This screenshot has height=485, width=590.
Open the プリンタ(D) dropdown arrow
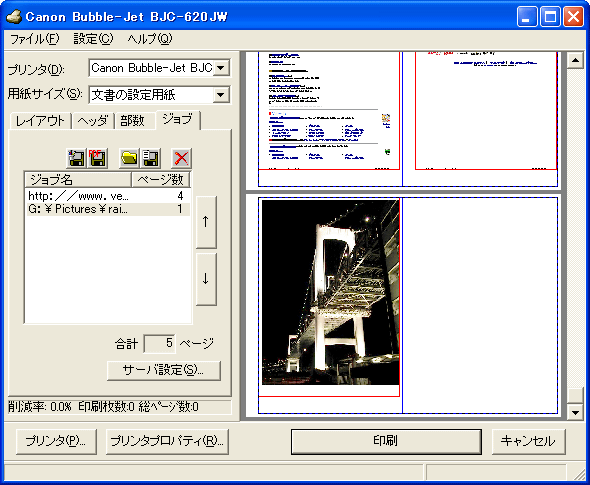click(x=221, y=68)
